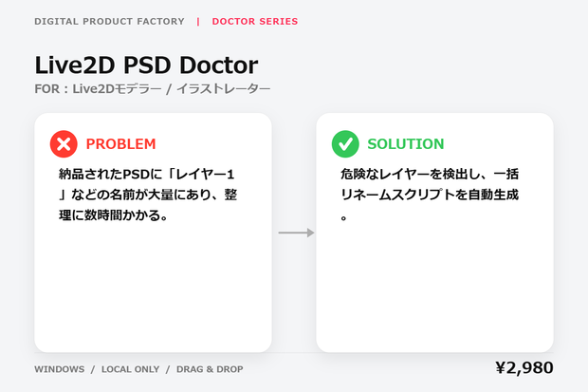Click the LOCAL ONLY footer label
Image resolution: width=588 pixels, height=392 pixels.
(x=131, y=369)
